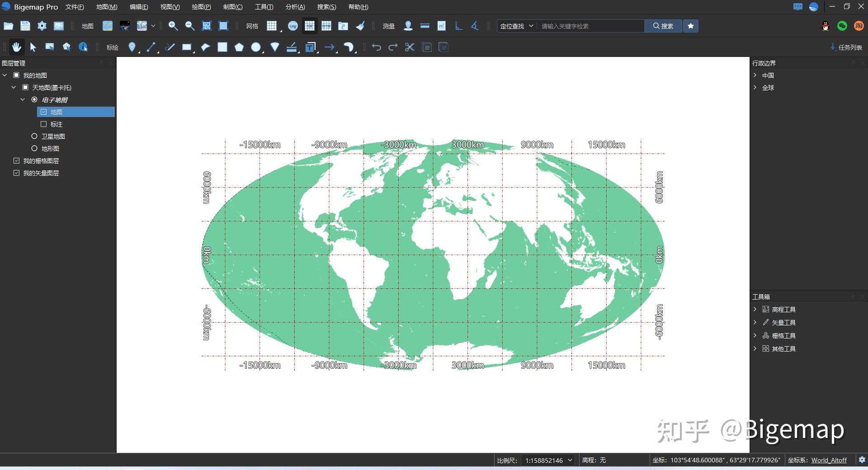Expand 高程工具 in toolbox

pyautogui.click(x=755, y=309)
